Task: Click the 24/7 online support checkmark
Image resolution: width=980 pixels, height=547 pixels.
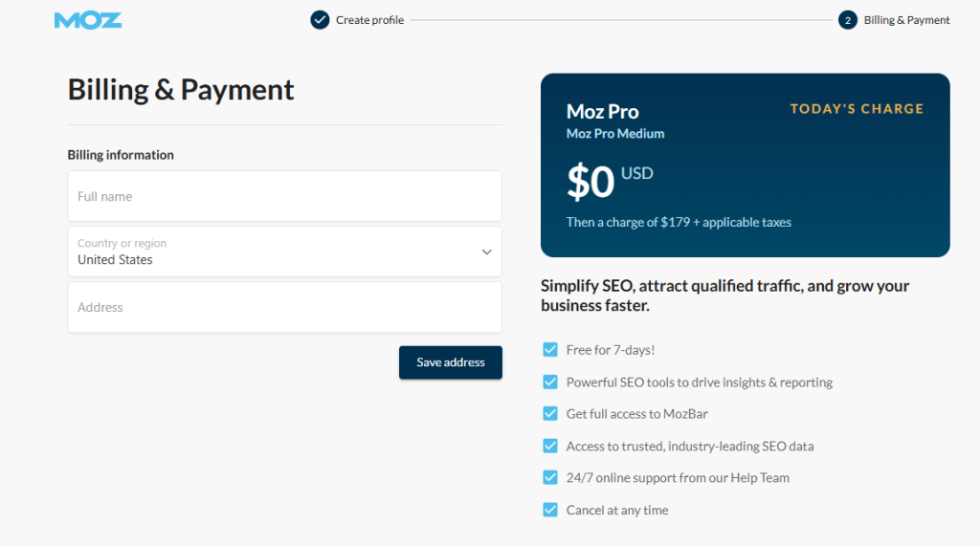Action: point(550,478)
